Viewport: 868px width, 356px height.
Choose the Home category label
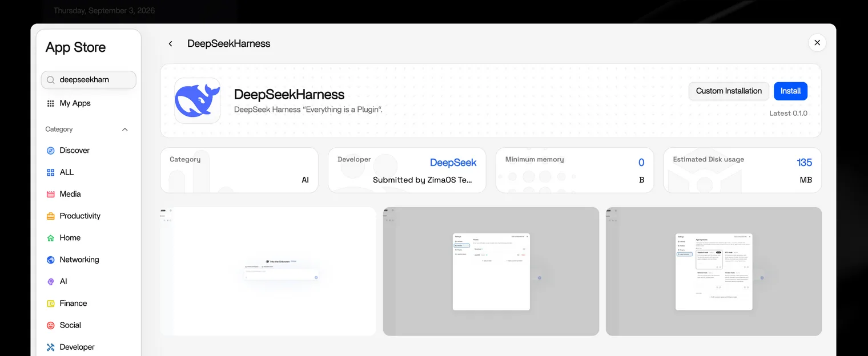coord(70,238)
